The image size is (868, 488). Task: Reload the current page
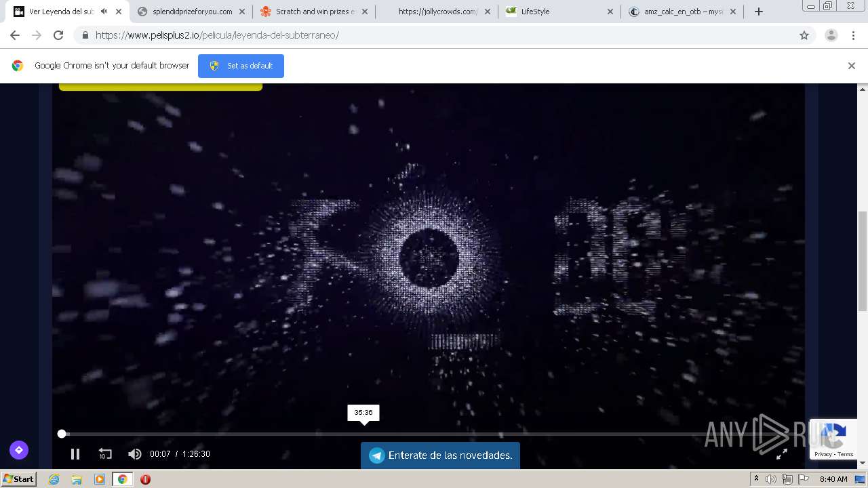coord(58,35)
